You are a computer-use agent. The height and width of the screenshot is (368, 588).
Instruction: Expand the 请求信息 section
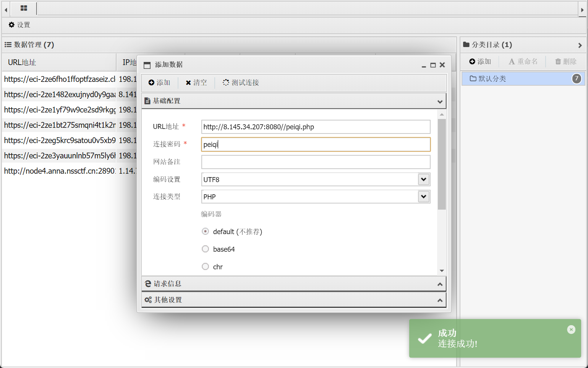[293, 284]
